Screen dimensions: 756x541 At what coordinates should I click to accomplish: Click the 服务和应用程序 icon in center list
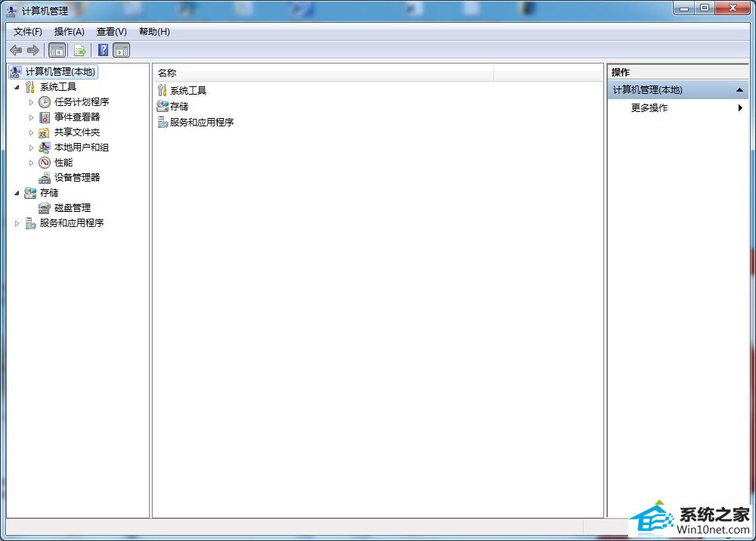coord(163,122)
